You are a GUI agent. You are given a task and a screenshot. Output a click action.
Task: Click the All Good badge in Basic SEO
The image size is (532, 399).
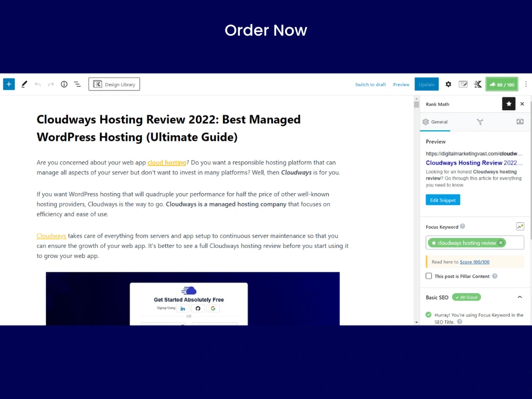click(467, 297)
